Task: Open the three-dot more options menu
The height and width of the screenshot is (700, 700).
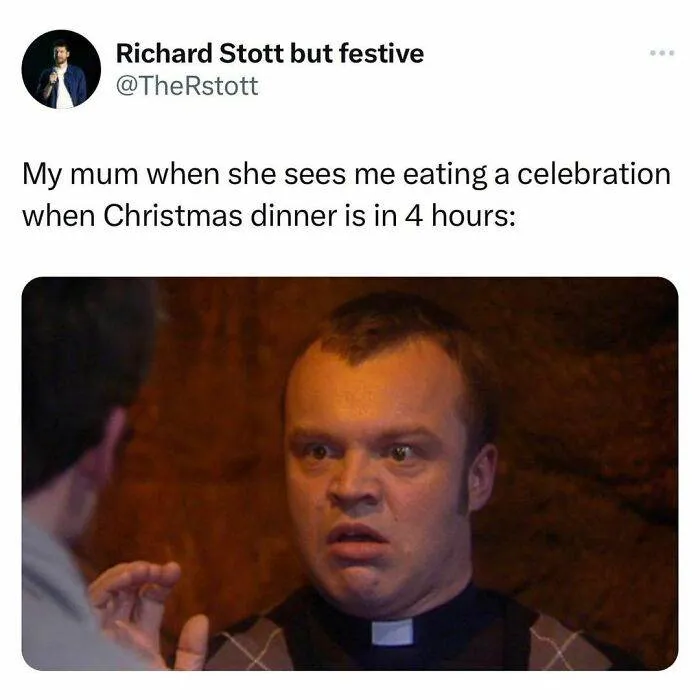Action: (662, 53)
